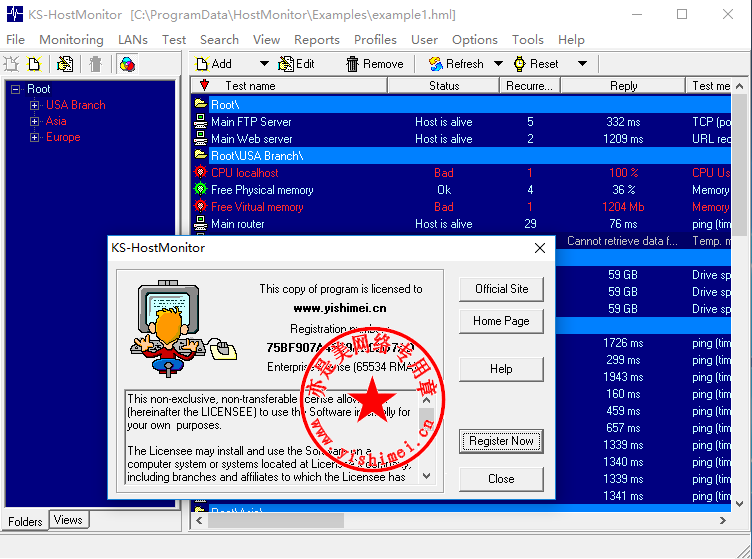Select the USA Branch folder in the tree
The height and width of the screenshot is (559, 752).
76,105
